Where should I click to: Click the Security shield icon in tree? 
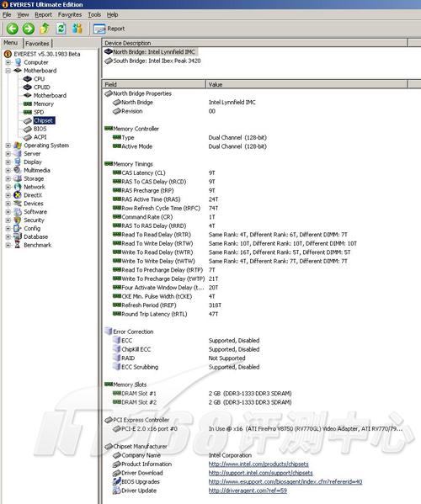pos(18,220)
